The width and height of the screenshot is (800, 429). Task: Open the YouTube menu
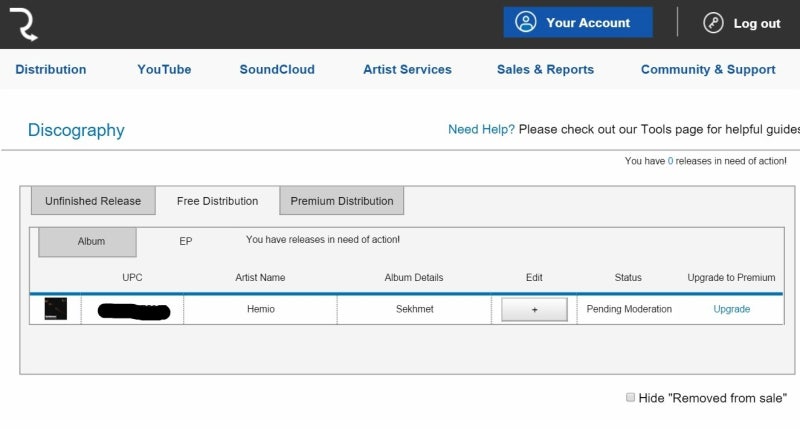coord(164,69)
